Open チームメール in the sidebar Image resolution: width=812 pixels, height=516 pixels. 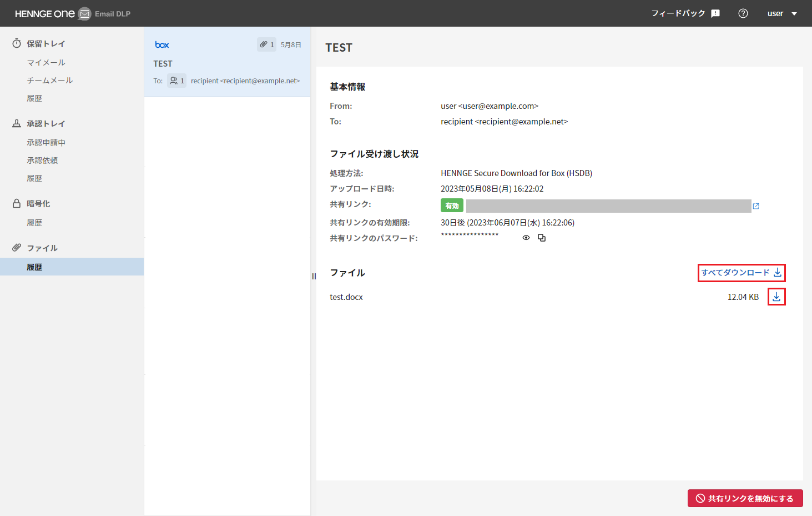click(x=50, y=81)
